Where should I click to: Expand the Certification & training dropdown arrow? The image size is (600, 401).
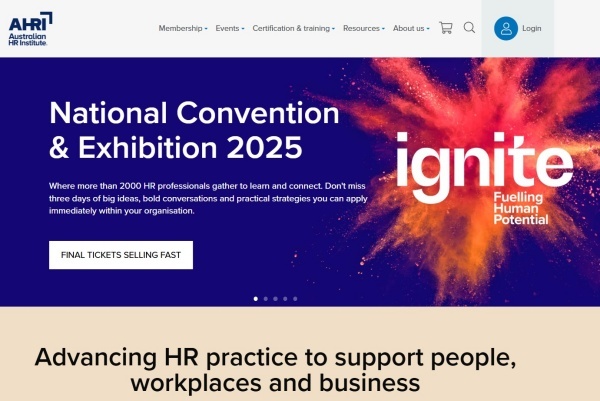[333, 29]
